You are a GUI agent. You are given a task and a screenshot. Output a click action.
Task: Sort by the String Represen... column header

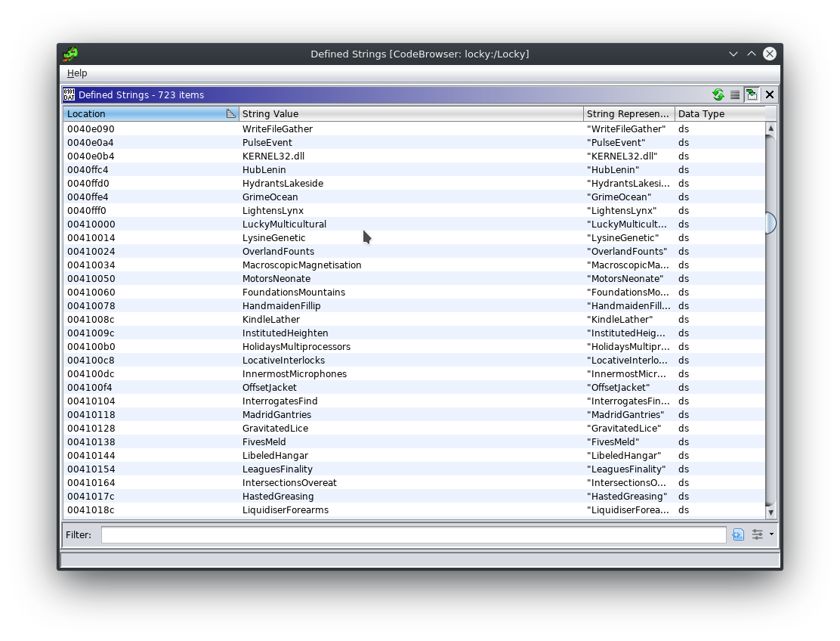[629, 113]
